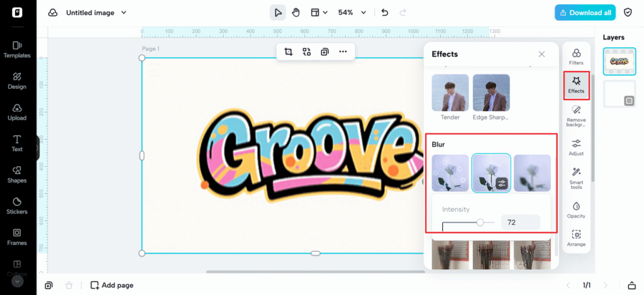
Task: Open the Filters panel
Action: coord(576,57)
